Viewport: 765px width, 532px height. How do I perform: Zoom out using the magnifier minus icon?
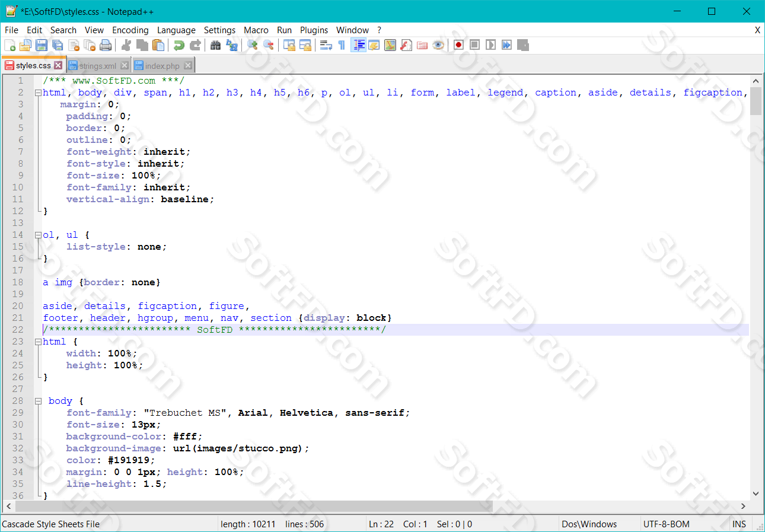click(268, 45)
